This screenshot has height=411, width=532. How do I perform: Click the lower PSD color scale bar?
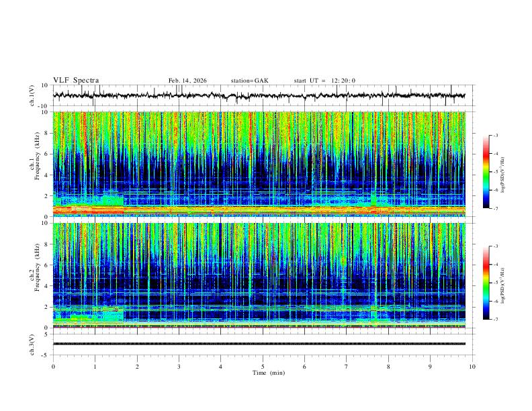[x=486, y=283]
